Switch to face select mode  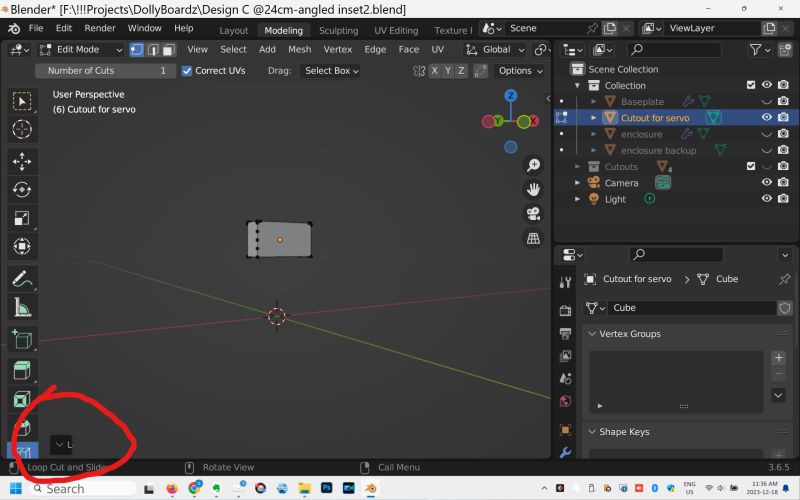click(169, 49)
